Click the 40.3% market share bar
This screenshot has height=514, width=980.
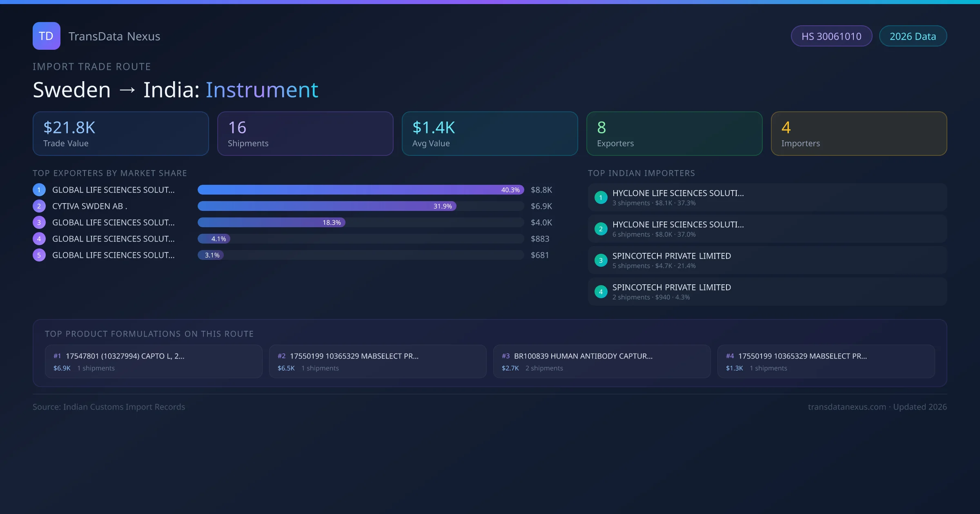(x=360, y=190)
